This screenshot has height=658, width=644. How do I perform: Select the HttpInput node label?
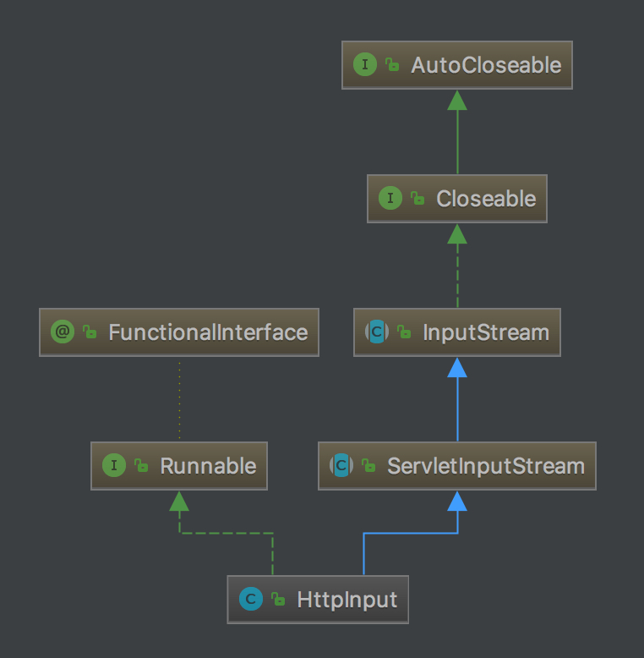(x=347, y=600)
